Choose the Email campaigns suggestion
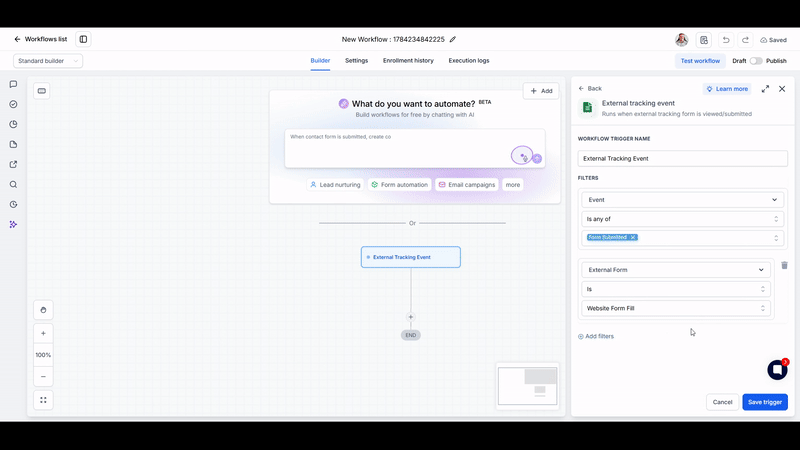The height and width of the screenshot is (450, 800). pyautogui.click(x=467, y=185)
